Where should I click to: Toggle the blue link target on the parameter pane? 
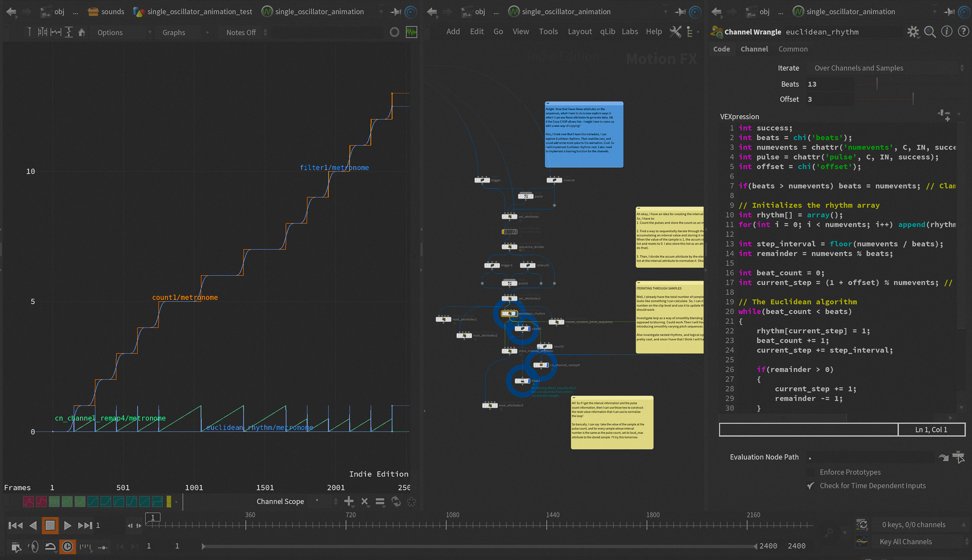click(965, 12)
